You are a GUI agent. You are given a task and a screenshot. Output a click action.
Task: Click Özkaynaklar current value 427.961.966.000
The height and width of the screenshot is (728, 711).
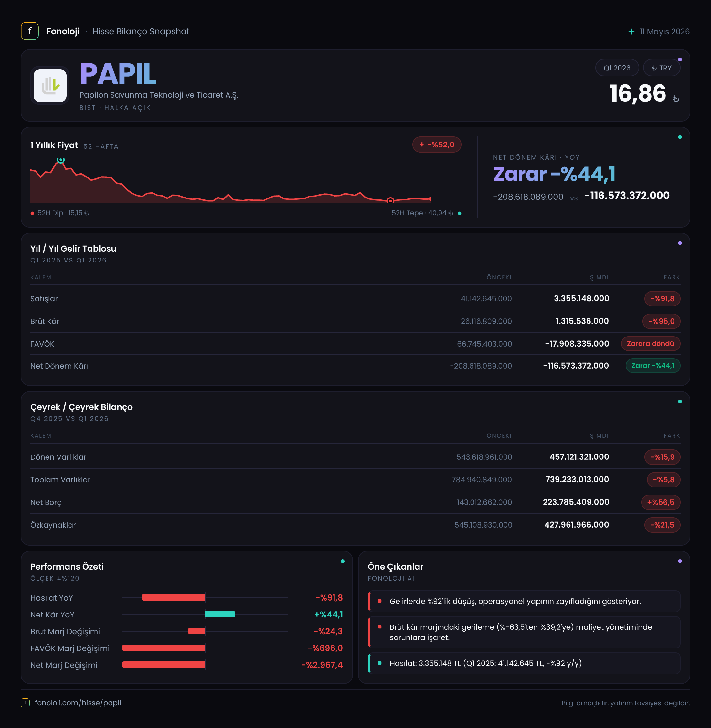[x=577, y=525]
